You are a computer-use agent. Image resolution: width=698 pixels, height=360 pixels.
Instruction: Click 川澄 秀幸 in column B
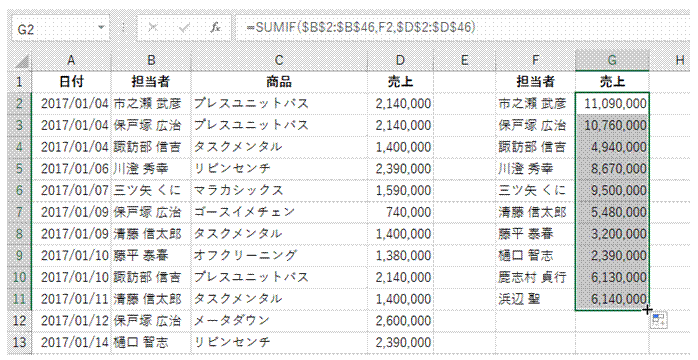[150, 169]
